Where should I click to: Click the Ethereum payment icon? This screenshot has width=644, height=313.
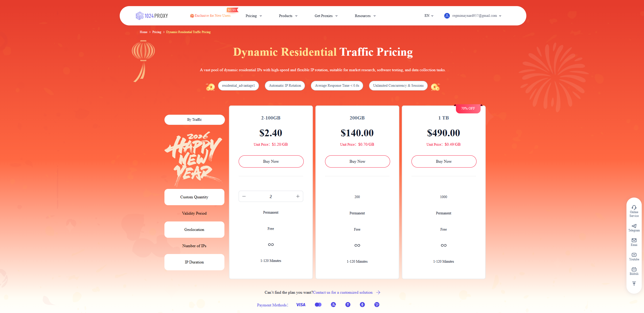pyautogui.click(x=362, y=305)
